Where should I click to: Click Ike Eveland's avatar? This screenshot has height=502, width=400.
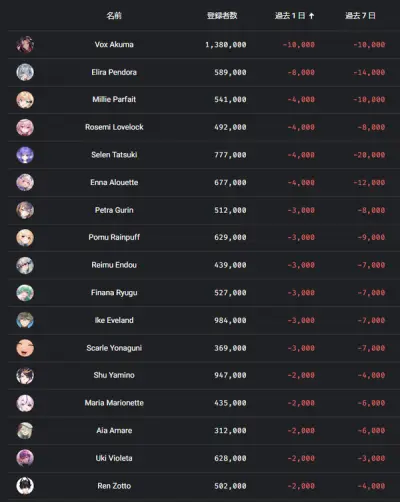25,320
